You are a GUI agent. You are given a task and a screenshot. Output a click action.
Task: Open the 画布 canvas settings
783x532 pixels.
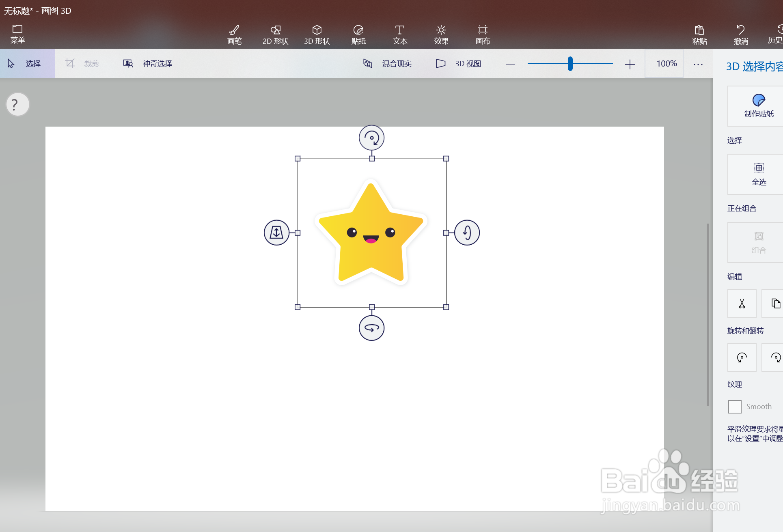483,34
